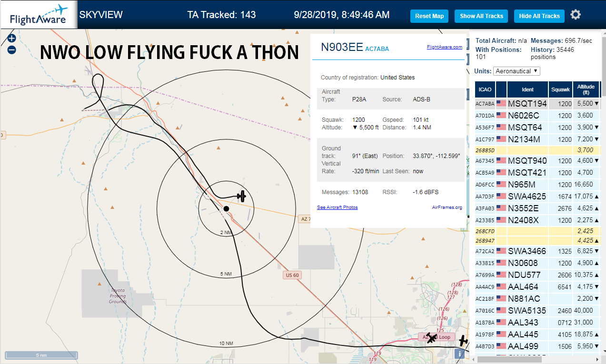Zoom in the map with plus icon

click(x=11, y=39)
